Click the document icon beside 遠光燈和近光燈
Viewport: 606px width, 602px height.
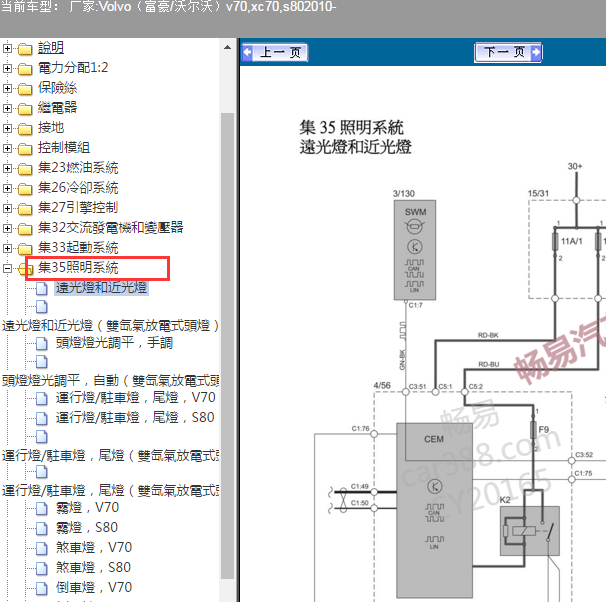[x=42, y=288]
